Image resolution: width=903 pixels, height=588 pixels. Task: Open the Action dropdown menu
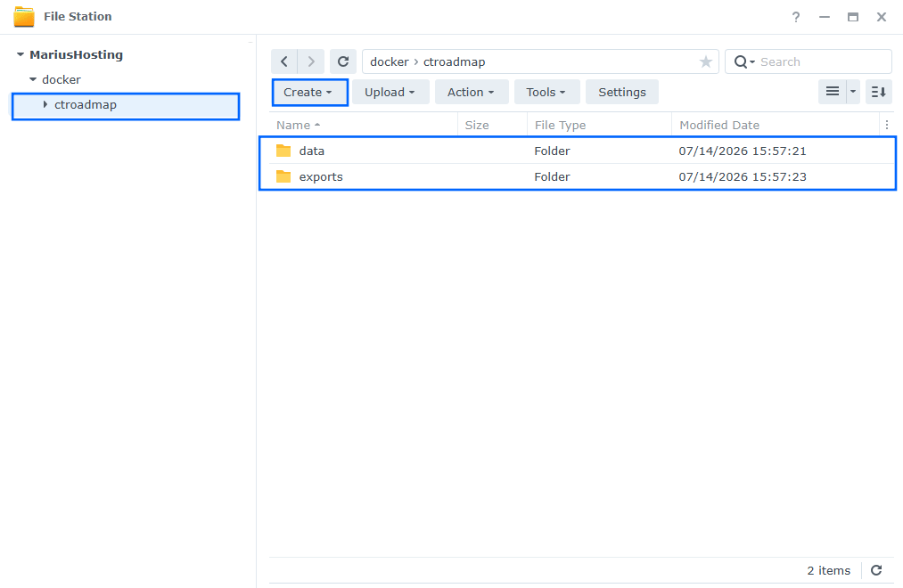click(471, 92)
